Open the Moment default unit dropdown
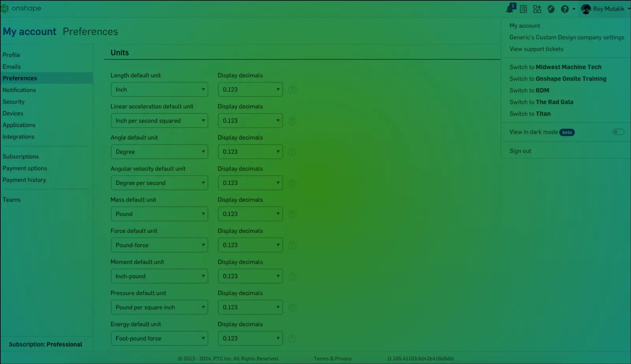Screen dimensions: 631x364 tap(159, 276)
